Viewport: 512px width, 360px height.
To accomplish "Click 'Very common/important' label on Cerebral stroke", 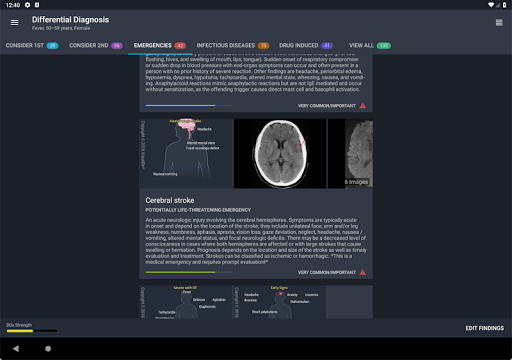I will (327, 272).
